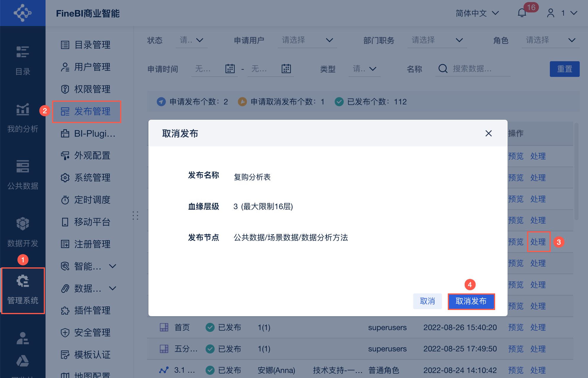Click the search magnifier icon

[x=443, y=69]
